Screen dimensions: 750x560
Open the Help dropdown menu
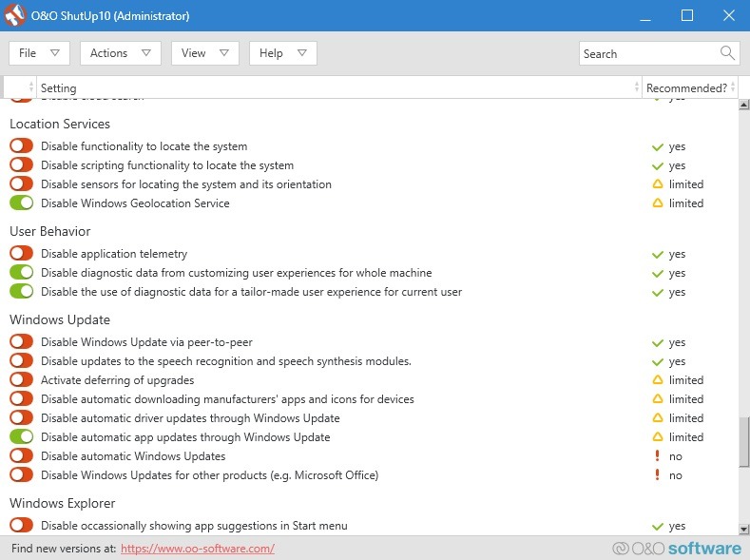(x=283, y=53)
